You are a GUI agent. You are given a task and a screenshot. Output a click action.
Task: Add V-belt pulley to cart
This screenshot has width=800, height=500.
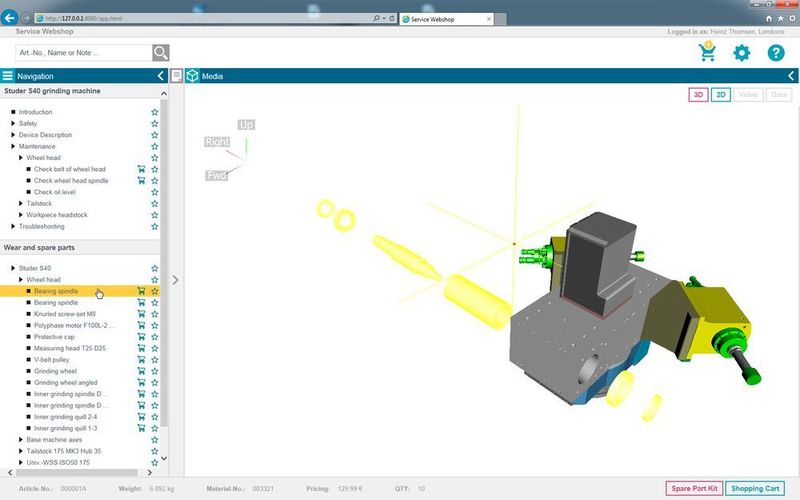pos(141,360)
